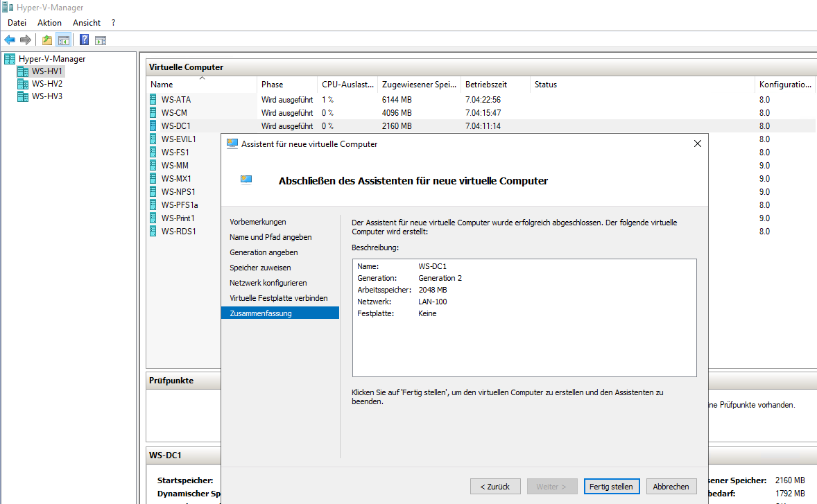817x504 pixels.
Task: Click Fertig stellen to create VM
Action: (x=611, y=486)
